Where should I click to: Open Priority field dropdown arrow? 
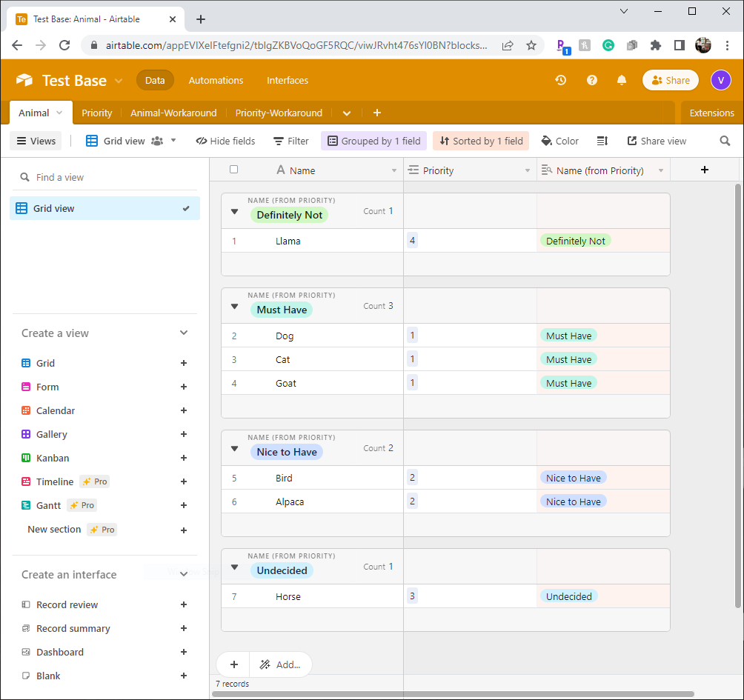point(527,170)
